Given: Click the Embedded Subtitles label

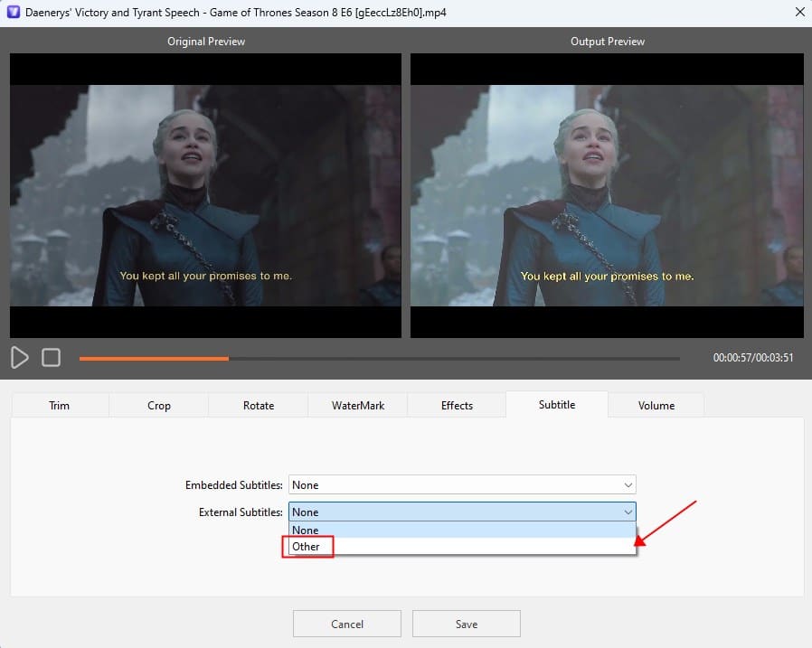Looking at the screenshot, I should coord(233,485).
